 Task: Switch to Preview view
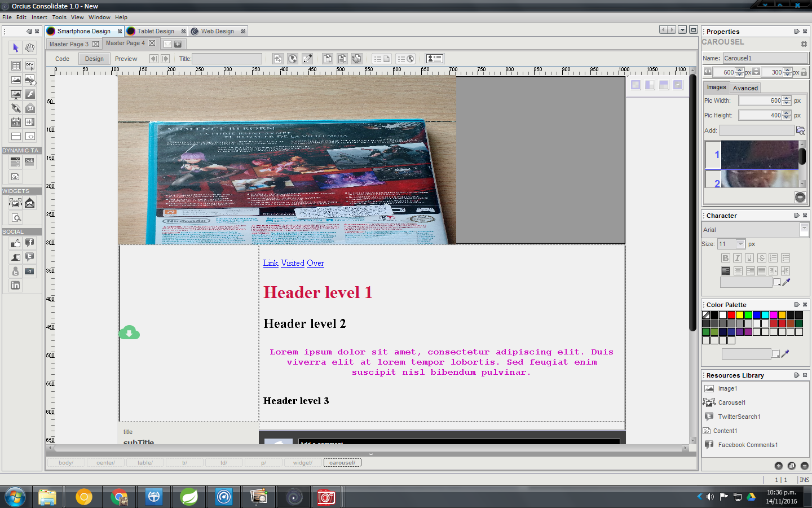pyautogui.click(x=126, y=59)
